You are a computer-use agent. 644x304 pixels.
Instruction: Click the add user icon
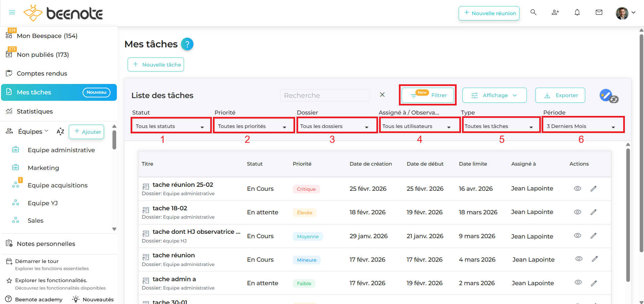tap(555, 12)
